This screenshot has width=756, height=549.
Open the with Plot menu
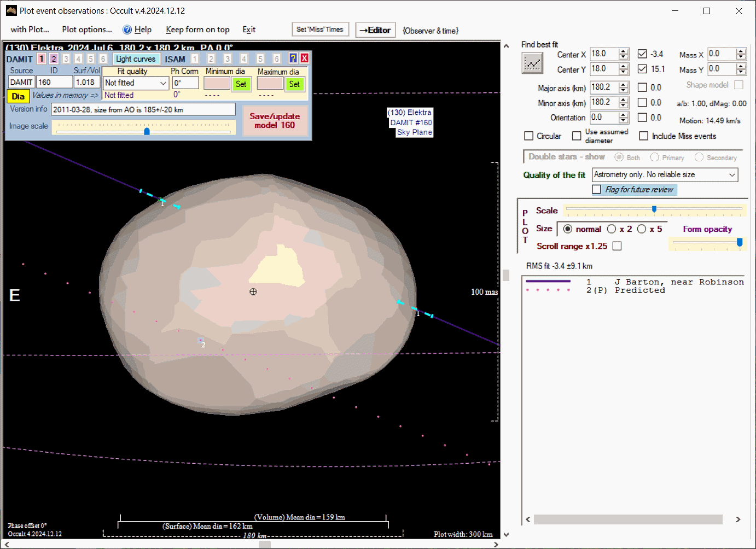(30, 30)
